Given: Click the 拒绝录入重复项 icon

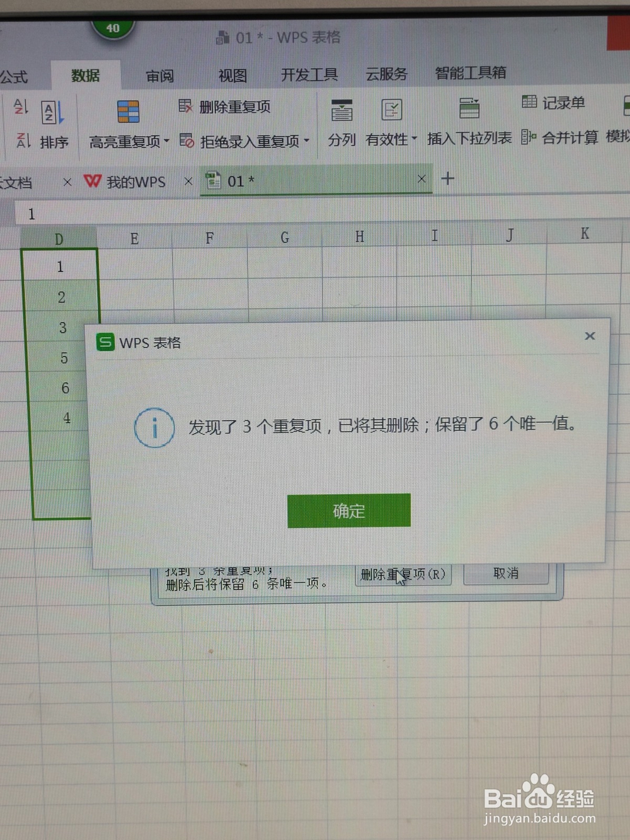Looking at the screenshot, I should tap(186, 140).
